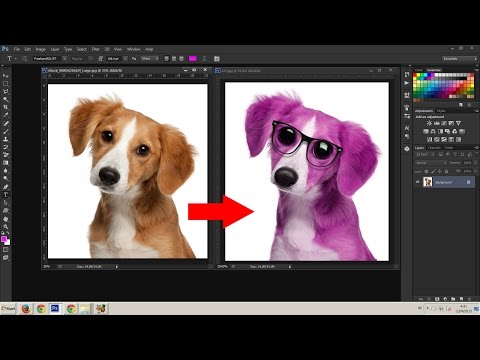This screenshot has height=360, width=480.
Task: Click the Photoshop taskbar button
Action: pos(55,309)
